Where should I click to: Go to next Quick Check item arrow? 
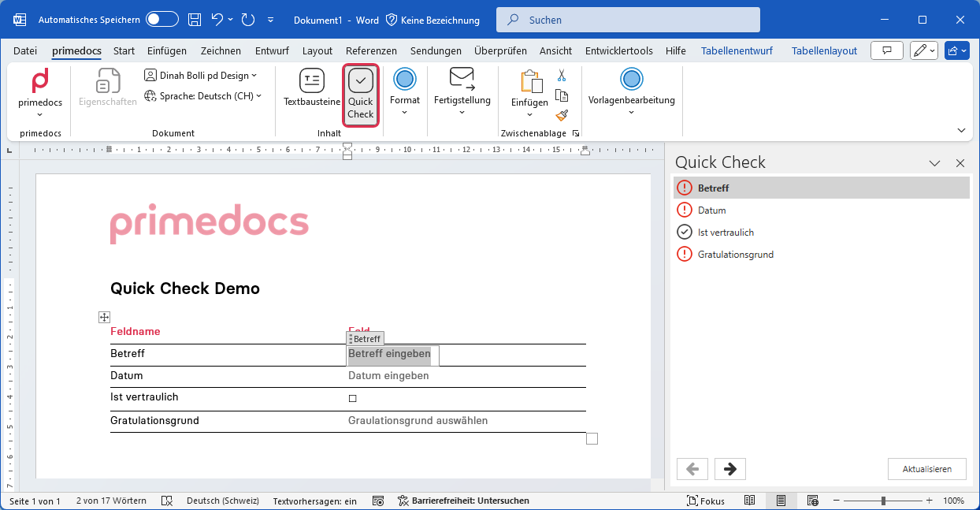730,469
